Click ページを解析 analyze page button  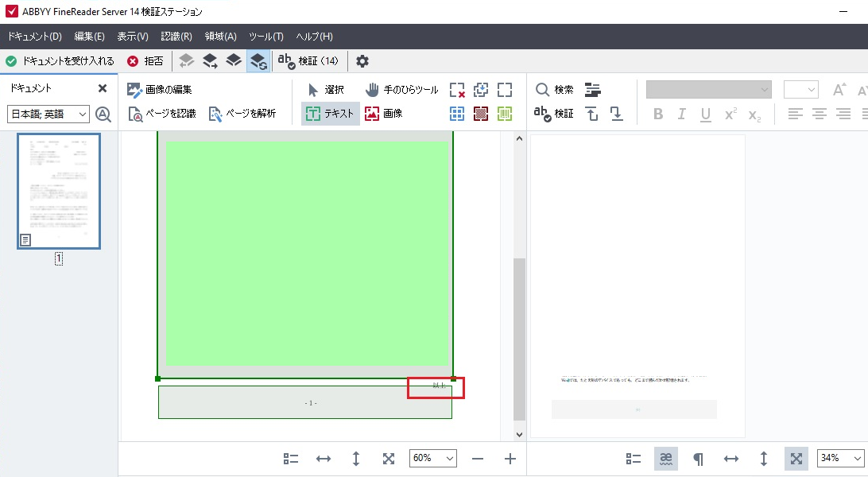coord(242,114)
